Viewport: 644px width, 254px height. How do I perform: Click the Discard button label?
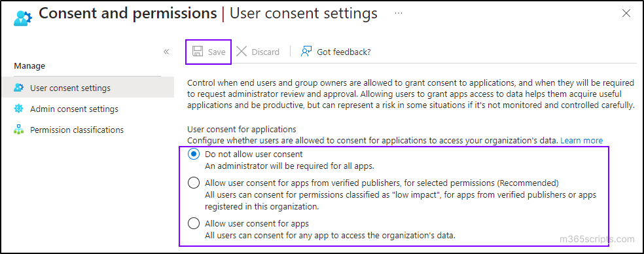(x=265, y=52)
